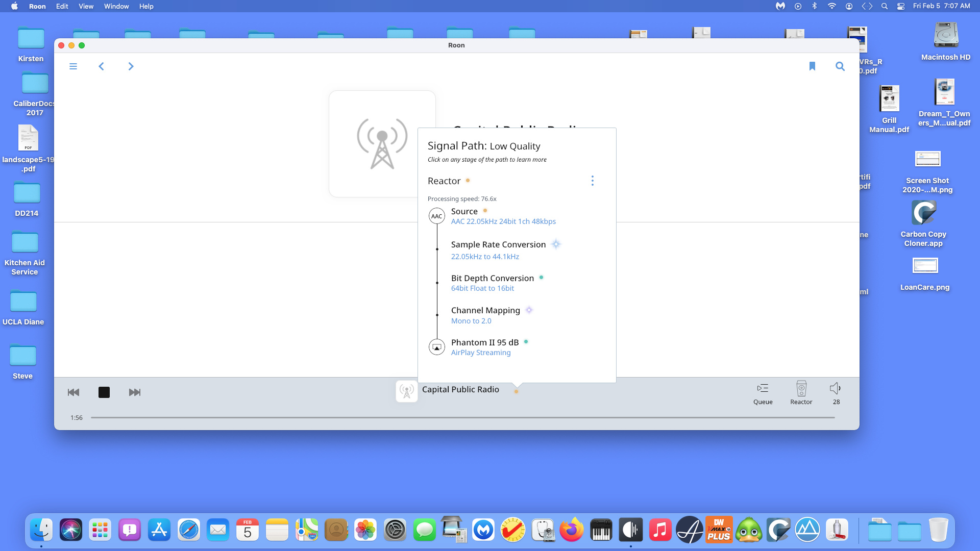The image size is (980, 551).
Task: Open the Edit menu
Action: 62,6
